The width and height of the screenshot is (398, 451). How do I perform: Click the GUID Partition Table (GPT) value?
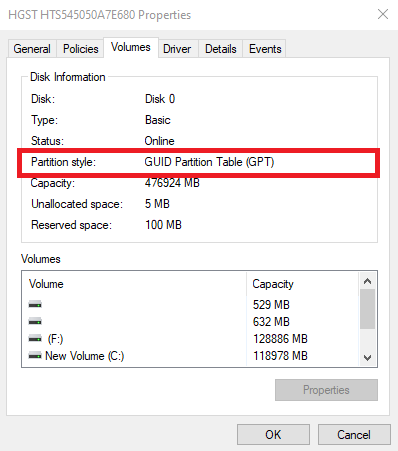point(209,162)
